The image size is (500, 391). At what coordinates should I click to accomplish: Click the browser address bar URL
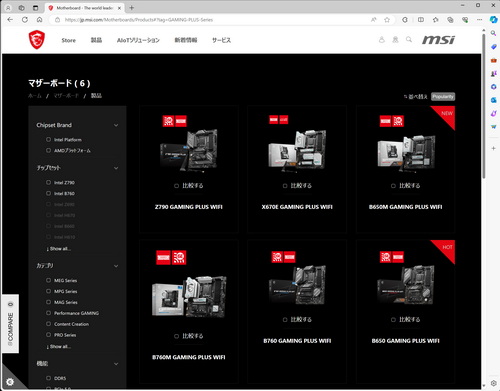click(138, 20)
